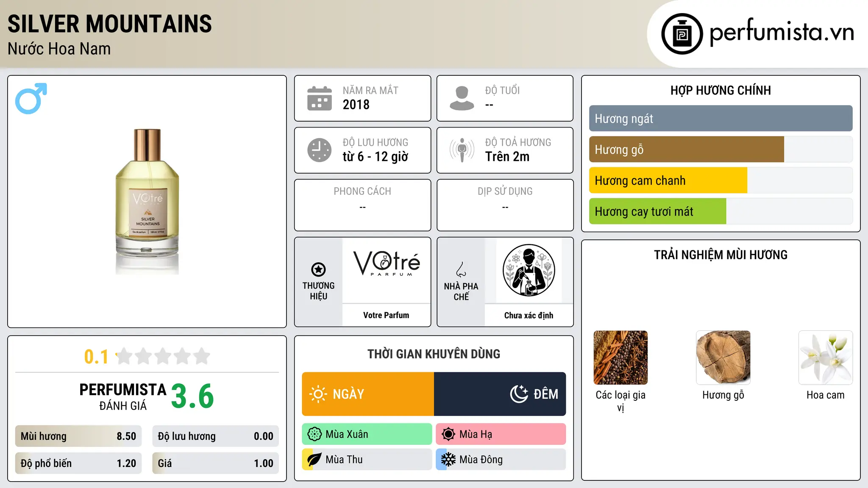Viewport: 868px width, 488px height.
Task: Click the person silhouette age icon
Action: coord(462,98)
